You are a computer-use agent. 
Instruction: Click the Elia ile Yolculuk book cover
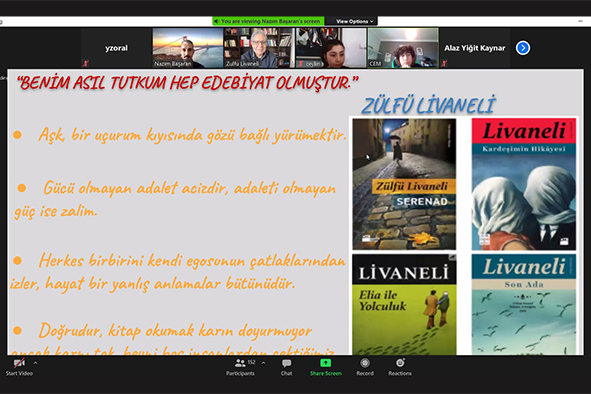click(x=404, y=305)
